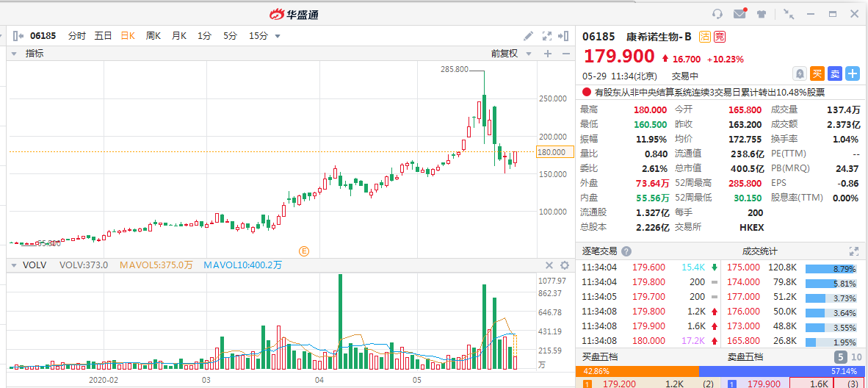This screenshot has width=868, height=388.
Task: Select the 周K chart tab
Action: click(153, 36)
